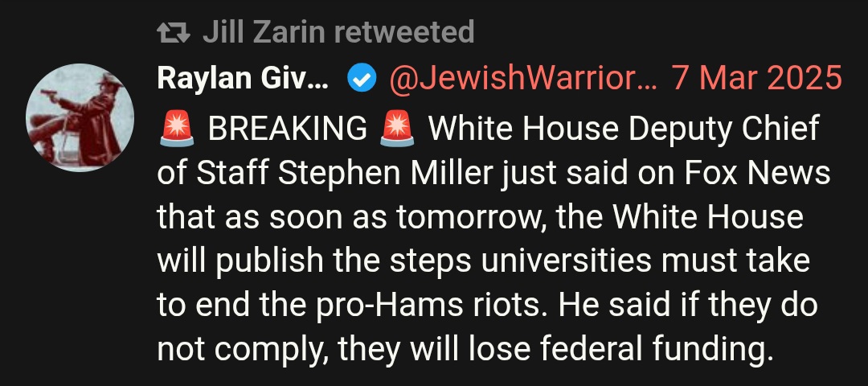The height and width of the screenshot is (386, 868).
Task: Click the word tomorrow in tweet
Action: tap(469, 217)
